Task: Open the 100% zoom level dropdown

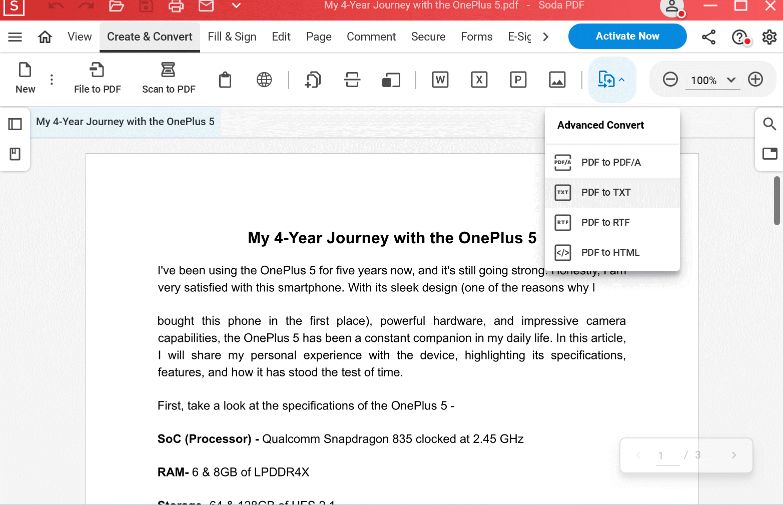Action: pos(713,80)
